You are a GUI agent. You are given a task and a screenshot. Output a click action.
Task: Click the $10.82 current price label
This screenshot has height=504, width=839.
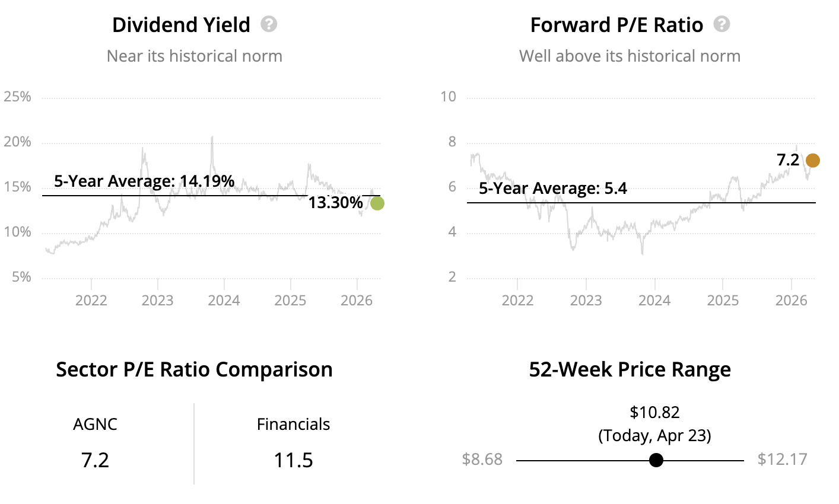point(654,412)
